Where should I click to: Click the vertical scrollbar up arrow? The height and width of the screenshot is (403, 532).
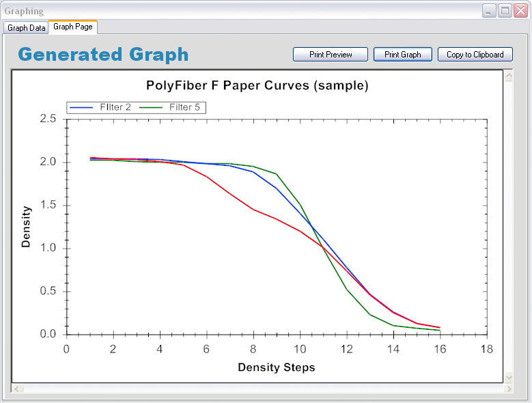click(x=508, y=76)
